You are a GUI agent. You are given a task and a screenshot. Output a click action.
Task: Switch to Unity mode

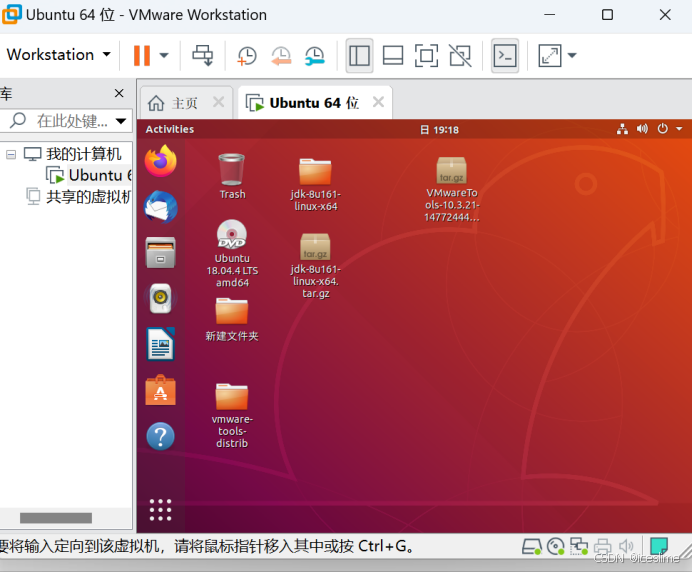[460, 56]
